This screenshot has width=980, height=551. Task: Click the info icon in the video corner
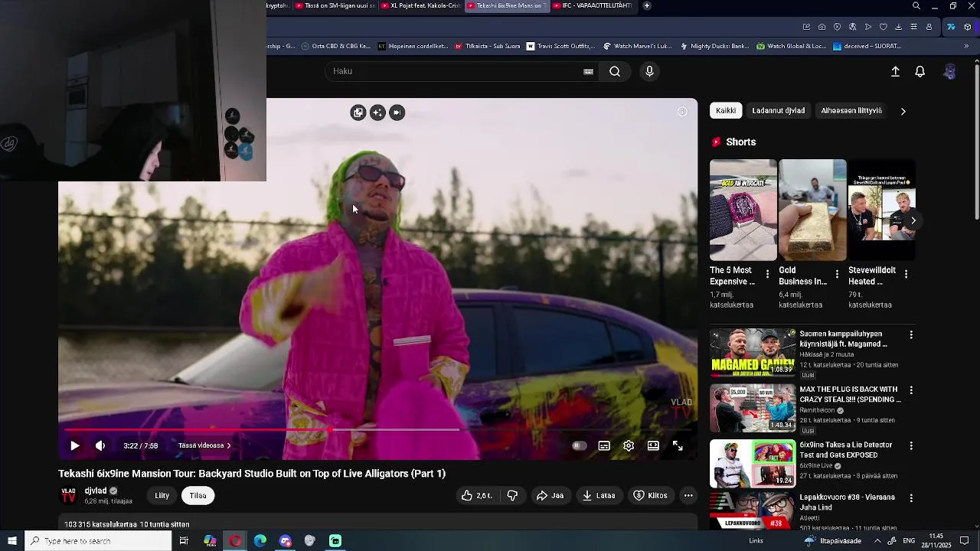682,112
